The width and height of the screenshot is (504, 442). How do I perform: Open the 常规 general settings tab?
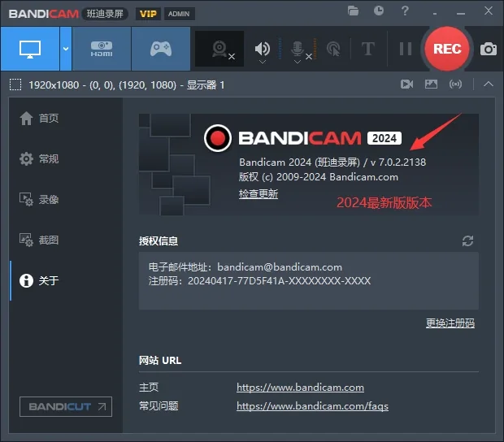pyautogui.click(x=39, y=158)
